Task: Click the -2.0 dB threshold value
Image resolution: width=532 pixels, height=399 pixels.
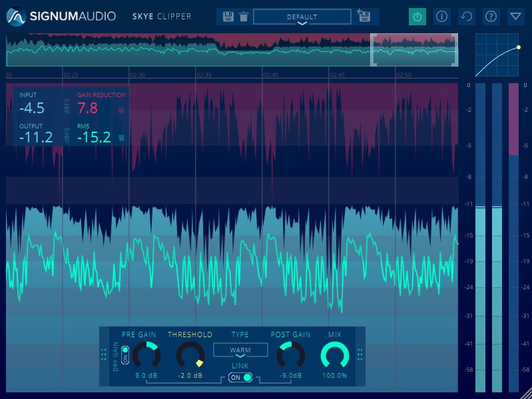Action: (190, 376)
